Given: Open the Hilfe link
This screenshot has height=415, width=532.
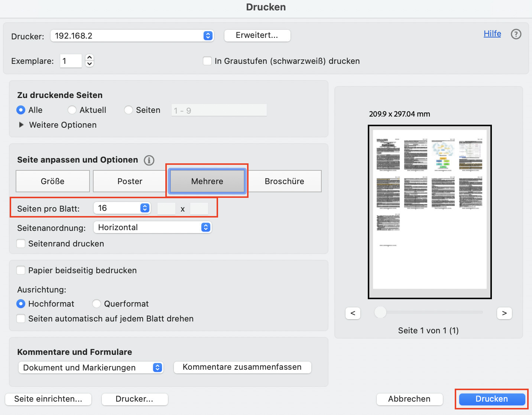Looking at the screenshot, I should 492,34.
